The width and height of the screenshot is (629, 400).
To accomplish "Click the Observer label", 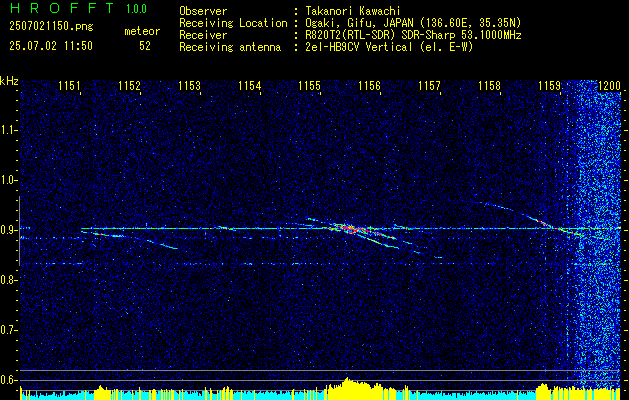I will point(203,11).
